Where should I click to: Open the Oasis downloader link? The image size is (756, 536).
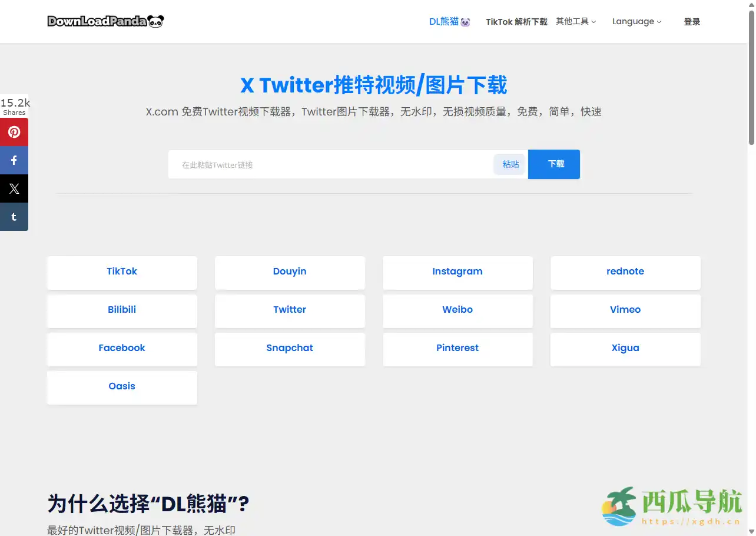click(122, 386)
